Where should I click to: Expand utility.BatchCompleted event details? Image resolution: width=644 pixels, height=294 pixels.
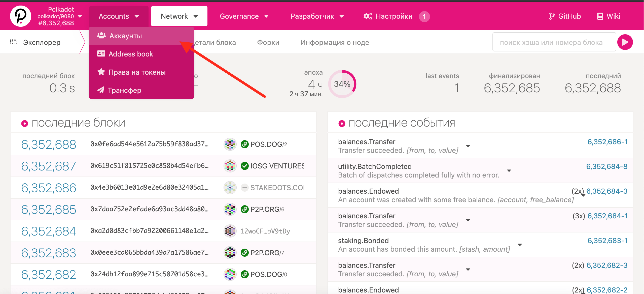(509, 171)
